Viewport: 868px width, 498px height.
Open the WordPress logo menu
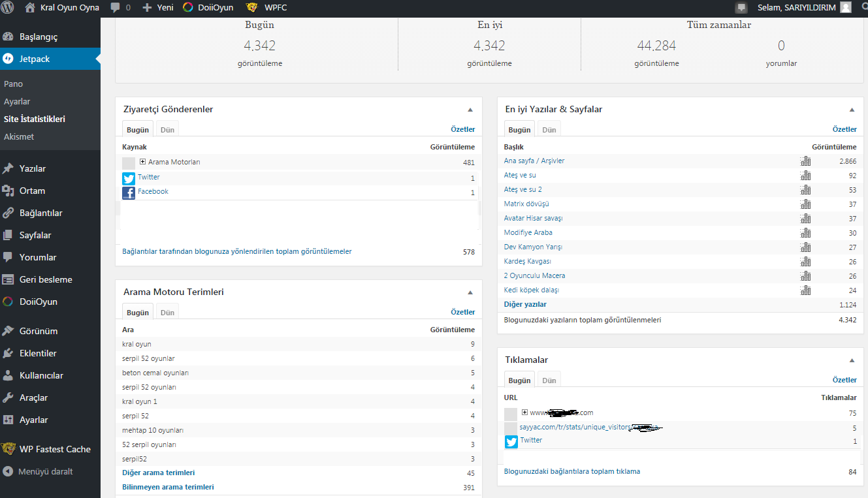coord(8,8)
